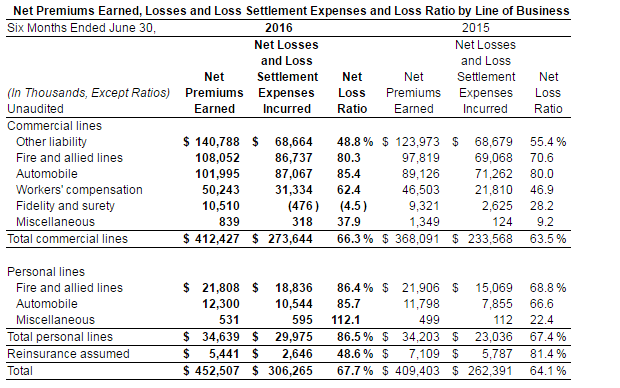
Task: Click the Total commercial lines row label
Action: tap(68, 239)
